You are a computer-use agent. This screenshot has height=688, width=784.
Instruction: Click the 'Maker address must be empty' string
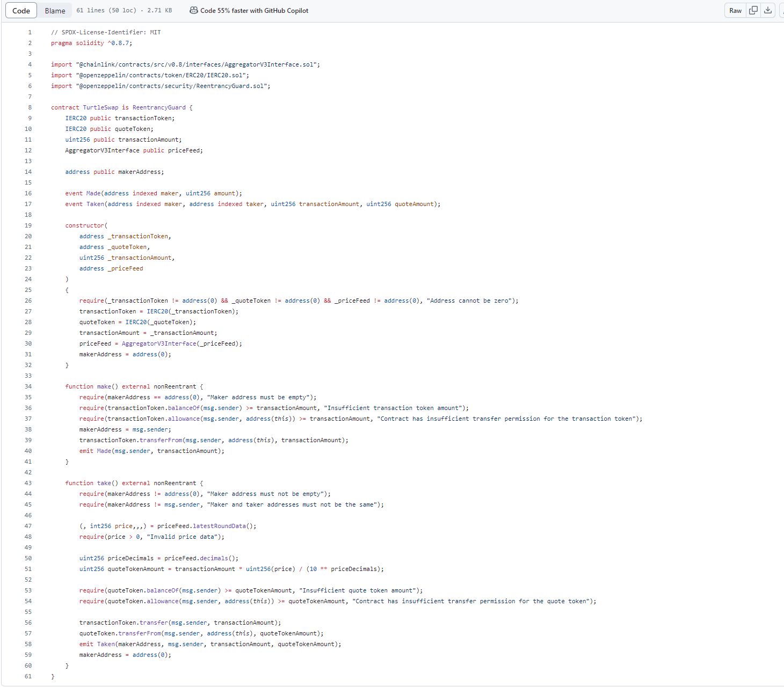[x=258, y=397]
